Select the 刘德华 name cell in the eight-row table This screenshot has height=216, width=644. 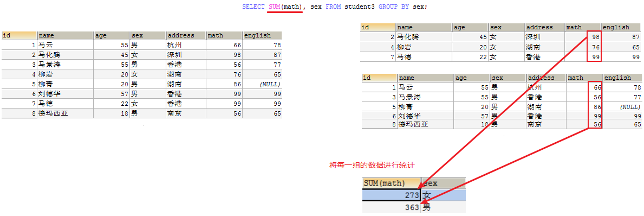pos(66,94)
